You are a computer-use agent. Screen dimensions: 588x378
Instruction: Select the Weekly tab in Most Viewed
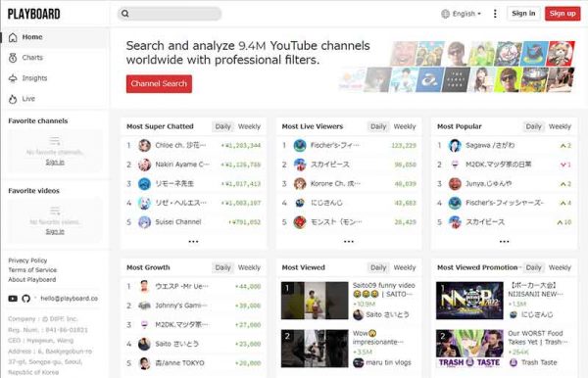(404, 268)
